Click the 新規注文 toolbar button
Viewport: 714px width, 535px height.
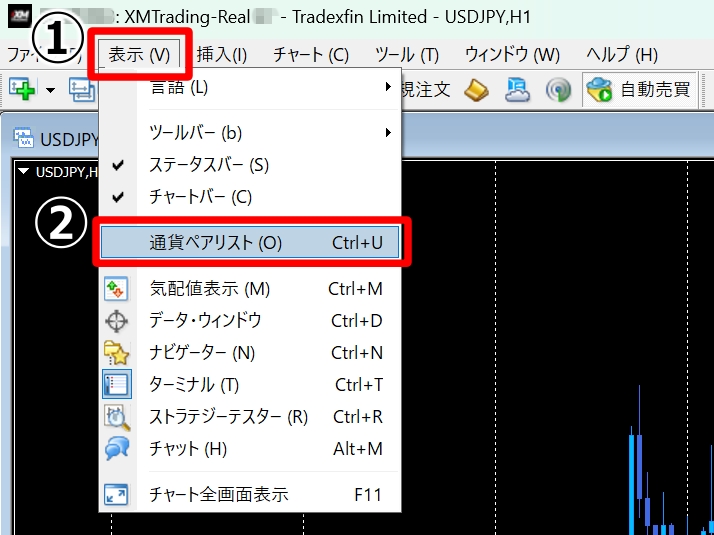click(426, 90)
